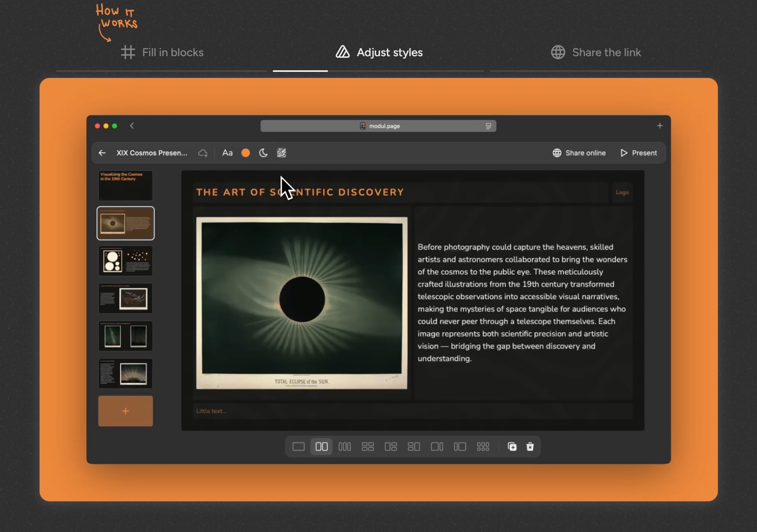Click the orange accent color swatch
This screenshot has width=757, height=532.
coord(245,153)
